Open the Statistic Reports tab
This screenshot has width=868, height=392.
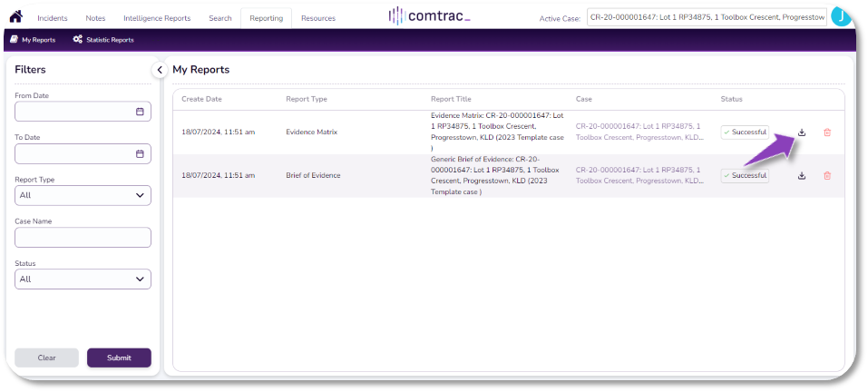[103, 40]
